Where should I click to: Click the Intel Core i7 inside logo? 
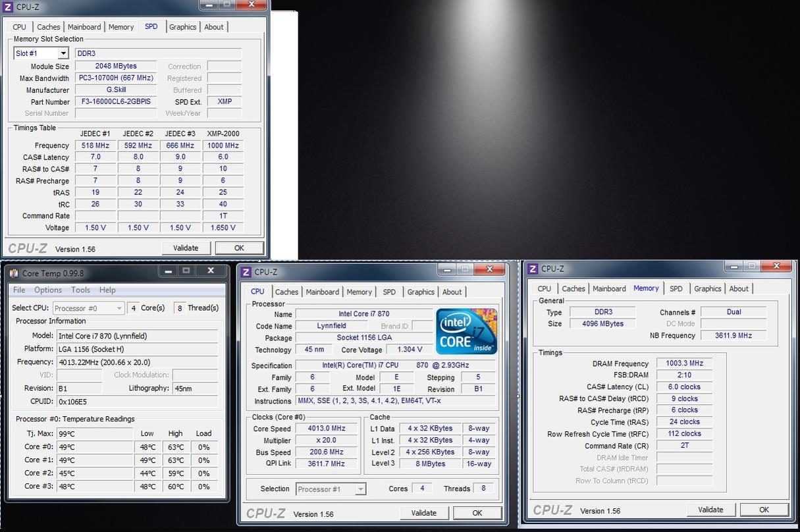point(467,331)
